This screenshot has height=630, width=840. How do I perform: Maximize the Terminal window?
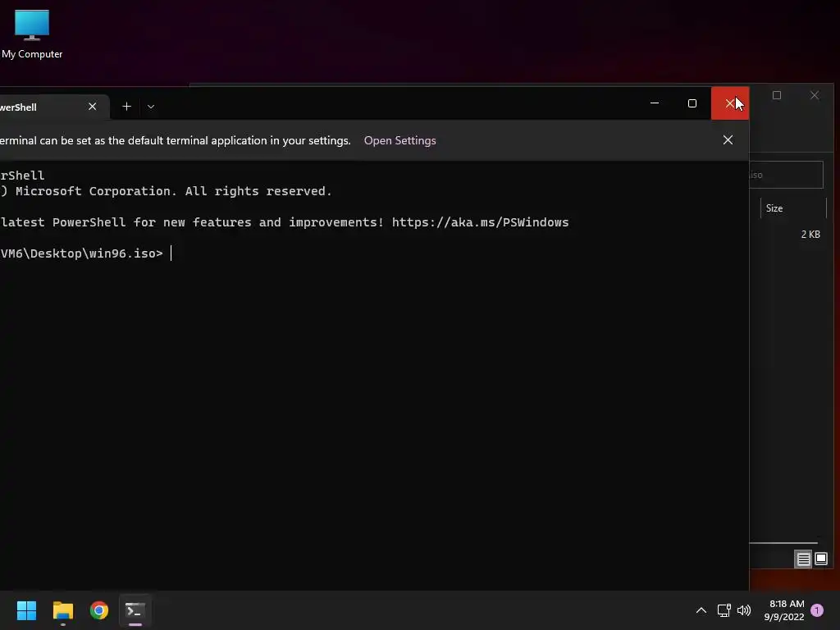tap(692, 103)
